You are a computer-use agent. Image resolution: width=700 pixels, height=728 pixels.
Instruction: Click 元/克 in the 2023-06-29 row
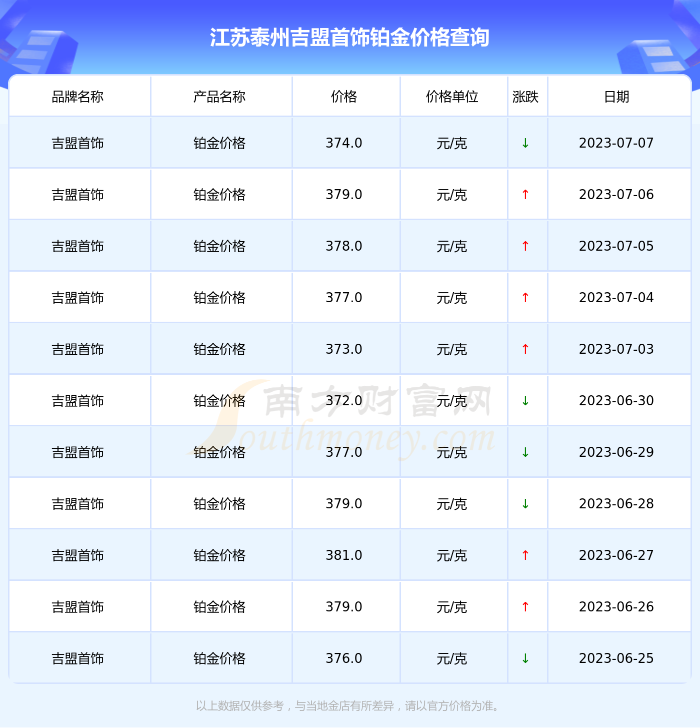(452, 452)
